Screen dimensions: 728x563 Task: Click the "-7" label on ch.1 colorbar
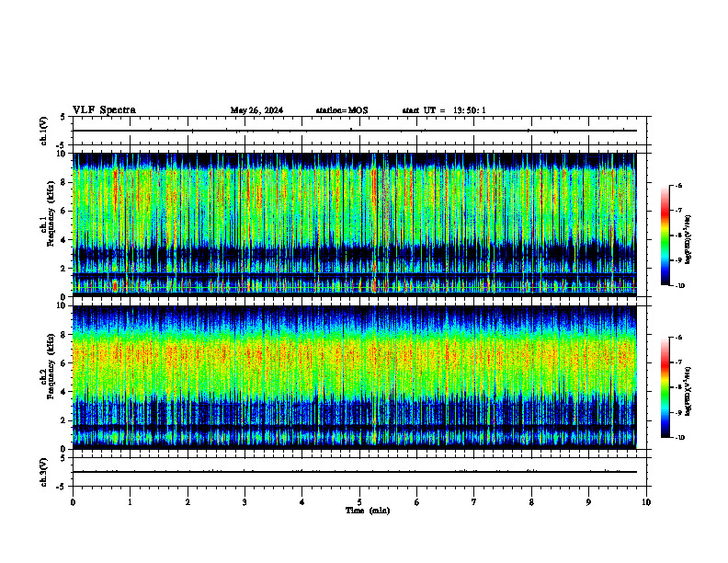point(678,211)
